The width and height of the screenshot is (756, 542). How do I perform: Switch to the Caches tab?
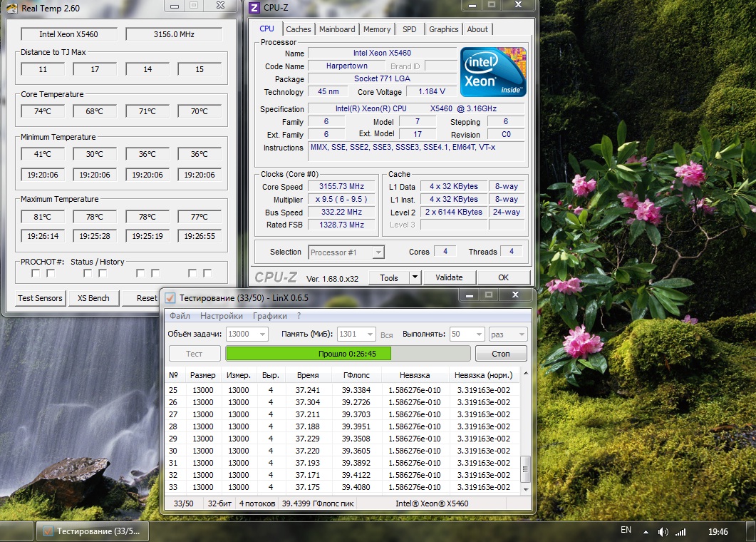tap(299, 29)
